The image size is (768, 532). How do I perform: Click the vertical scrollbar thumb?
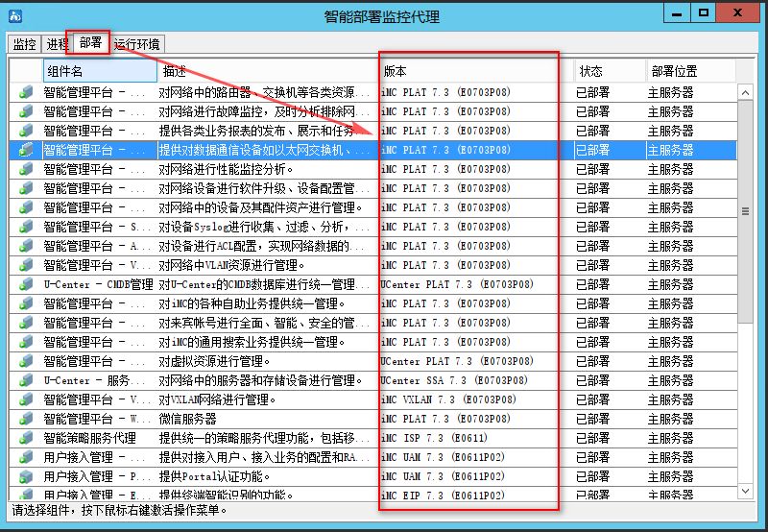point(746,211)
